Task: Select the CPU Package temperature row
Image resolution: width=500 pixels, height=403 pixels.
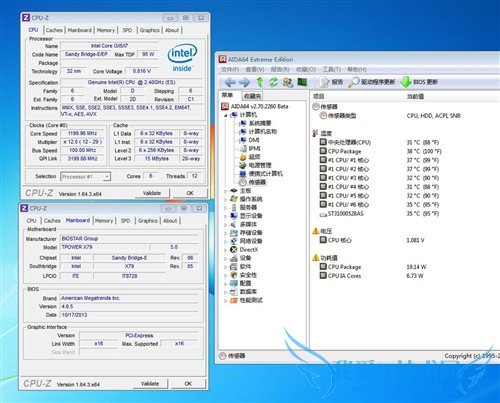Action: tap(380, 151)
